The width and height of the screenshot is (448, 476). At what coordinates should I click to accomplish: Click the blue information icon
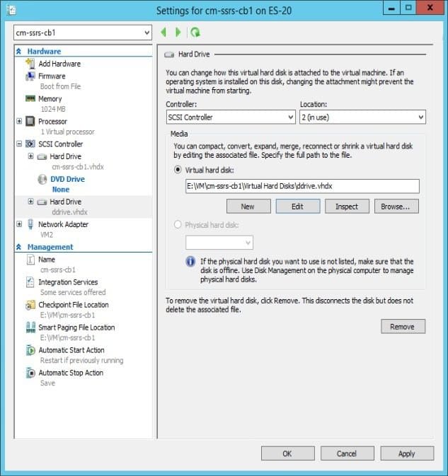point(190,262)
